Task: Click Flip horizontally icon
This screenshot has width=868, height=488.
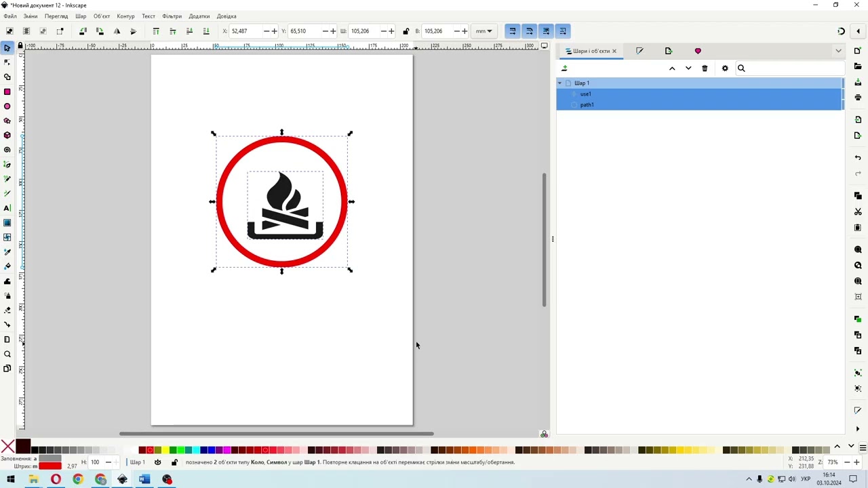Action: (117, 31)
